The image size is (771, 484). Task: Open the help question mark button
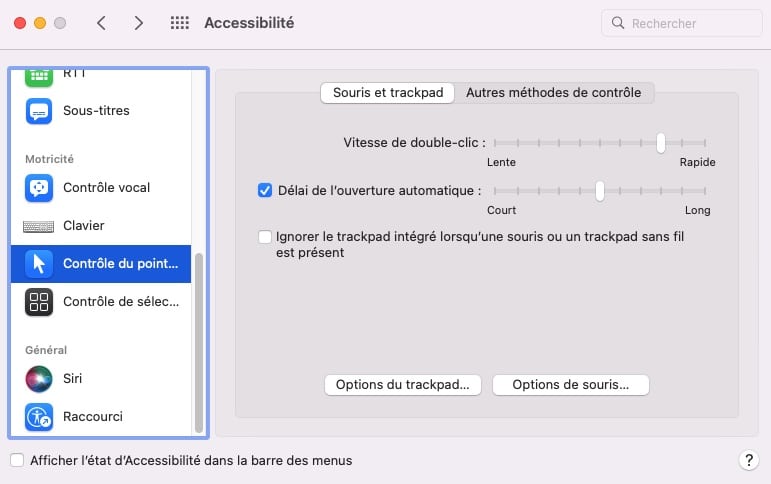[748, 461]
